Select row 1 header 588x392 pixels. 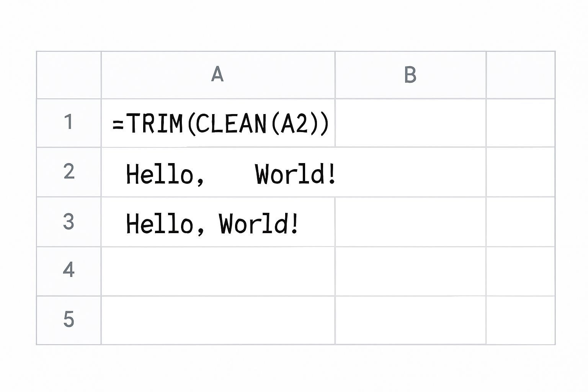coord(69,122)
